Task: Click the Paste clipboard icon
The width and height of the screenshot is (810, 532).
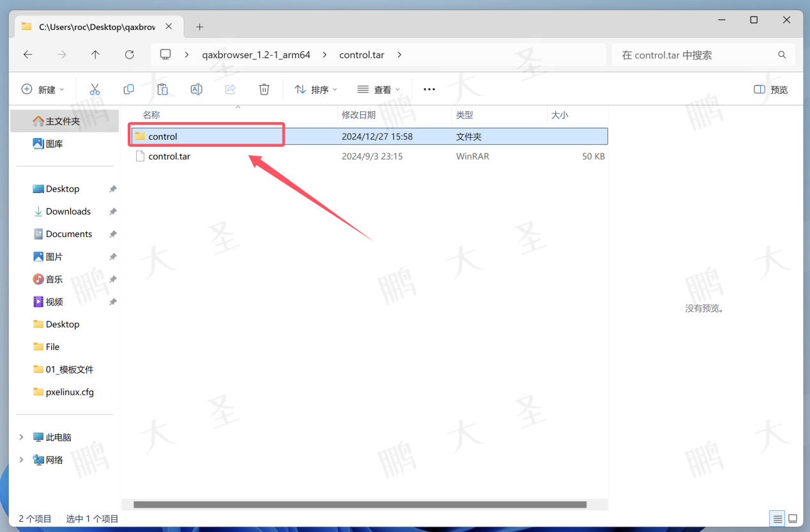Action: [x=162, y=89]
